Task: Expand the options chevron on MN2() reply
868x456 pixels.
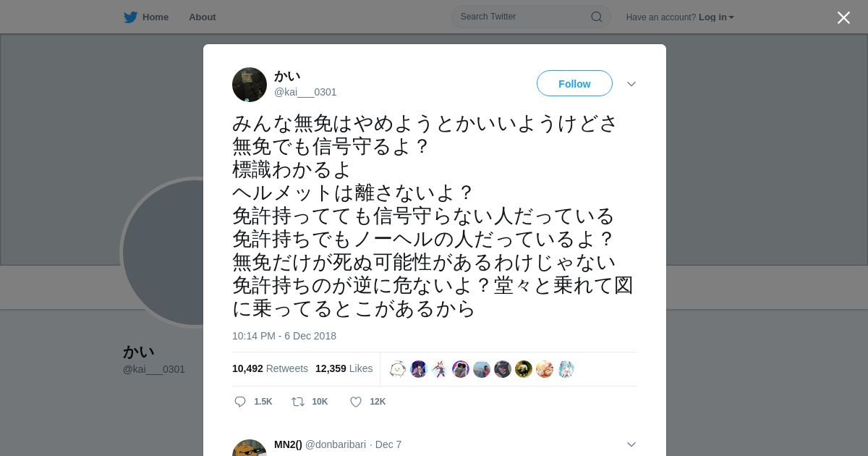Action: [x=631, y=444]
